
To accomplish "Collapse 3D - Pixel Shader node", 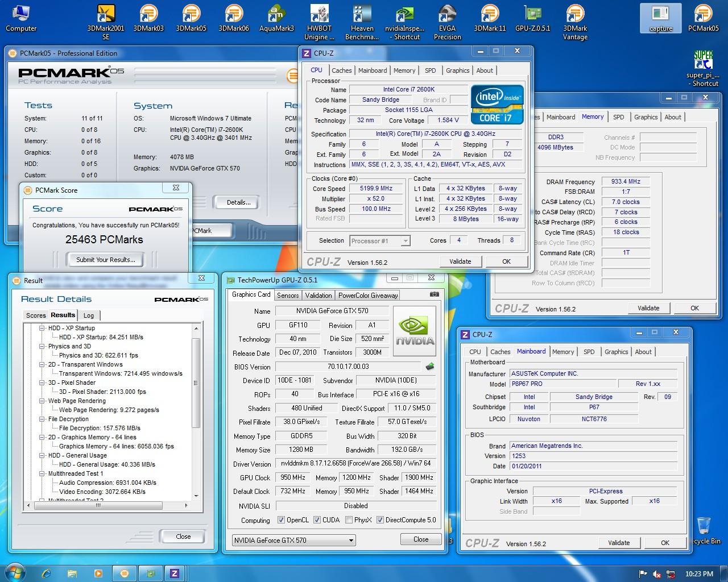I will click(x=42, y=383).
